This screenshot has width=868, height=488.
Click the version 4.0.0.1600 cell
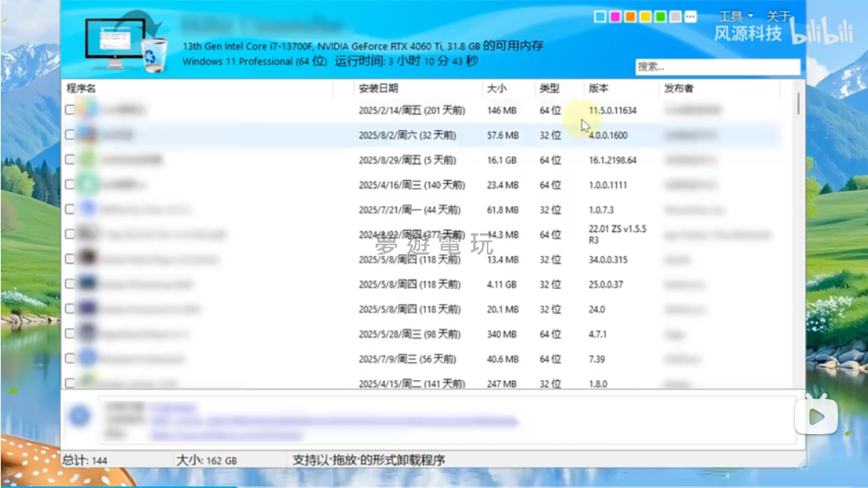(x=608, y=135)
